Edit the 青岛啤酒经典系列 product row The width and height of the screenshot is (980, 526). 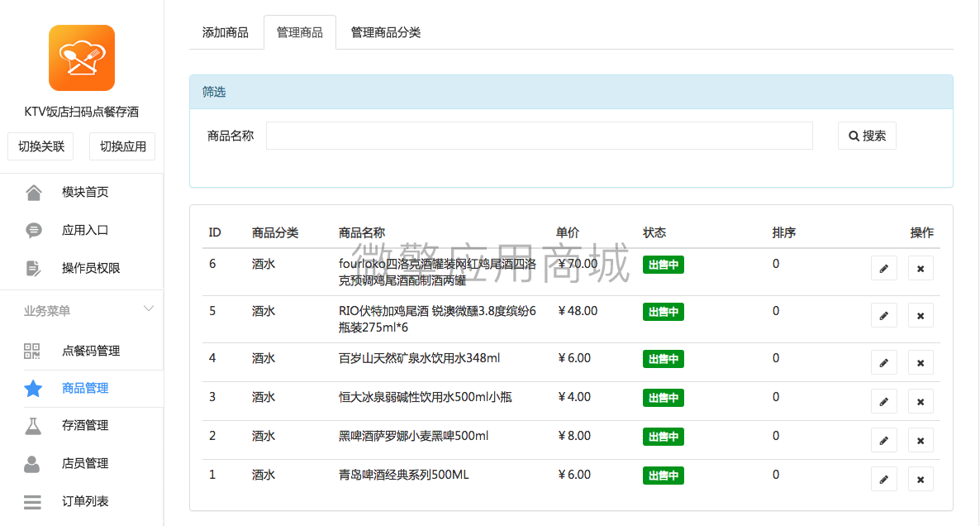pyautogui.click(x=884, y=479)
